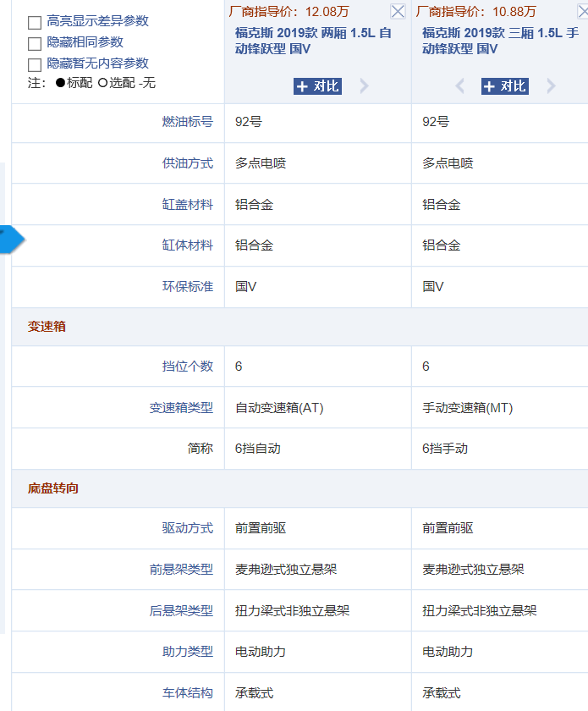The width and height of the screenshot is (588, 711).
Task: Select the 变速箱 section header
Action: 47,327
